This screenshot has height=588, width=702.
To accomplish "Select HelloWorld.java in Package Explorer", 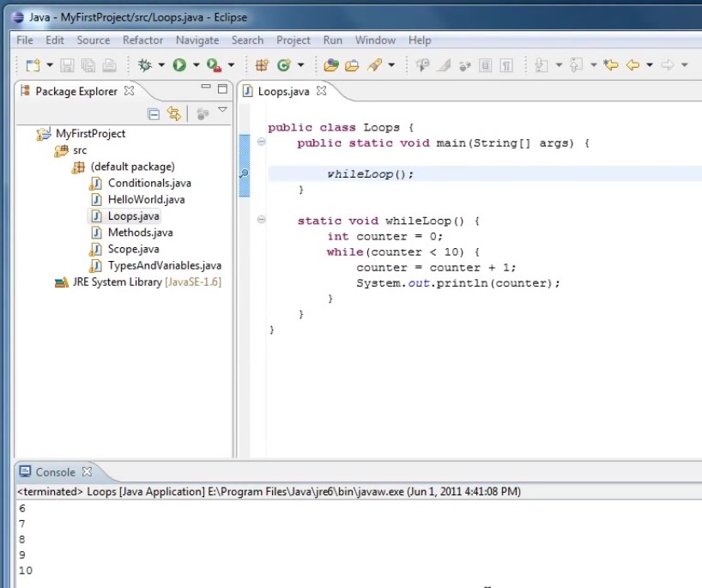I will [146, 199].
